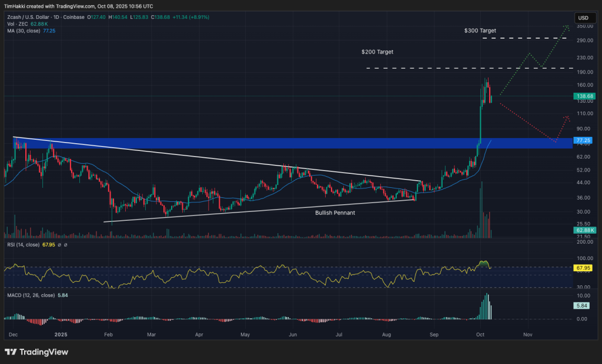The image size is (602, 364).
Task: Toggle visibility of the RSI pane
Action: [x=24, y=245]
